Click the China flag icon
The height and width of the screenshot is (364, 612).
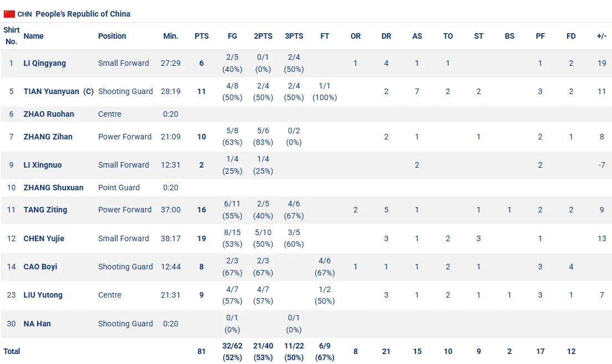[x=9, y=14]
